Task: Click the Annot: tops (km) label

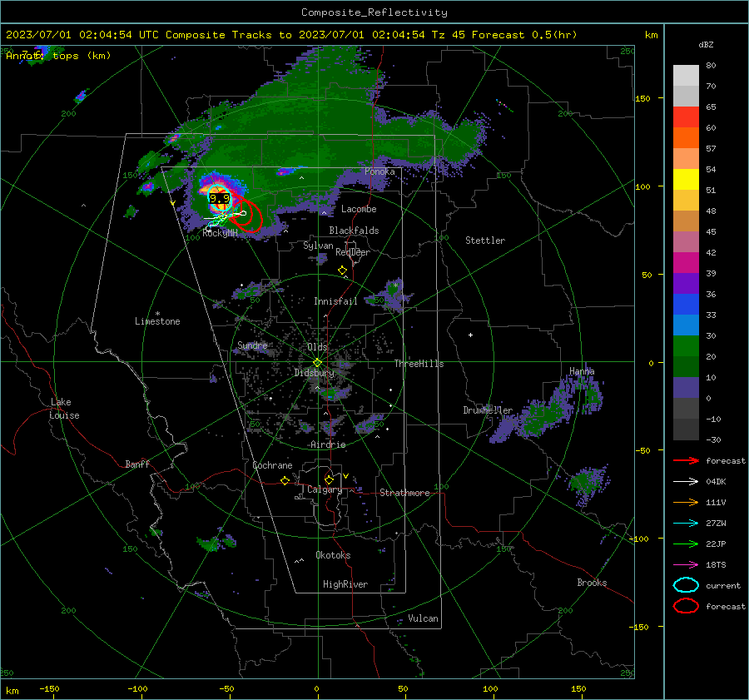Action: (58, 56)
